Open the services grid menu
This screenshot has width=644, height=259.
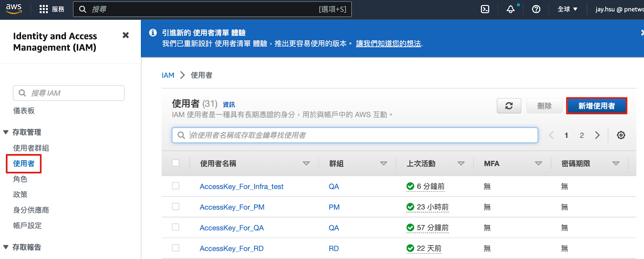[x=43, y=9]
